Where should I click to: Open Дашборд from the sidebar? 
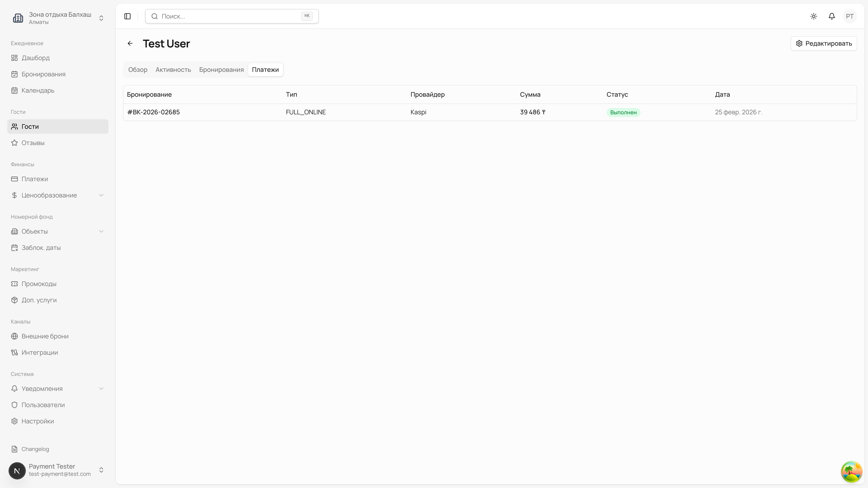point(35,58)
